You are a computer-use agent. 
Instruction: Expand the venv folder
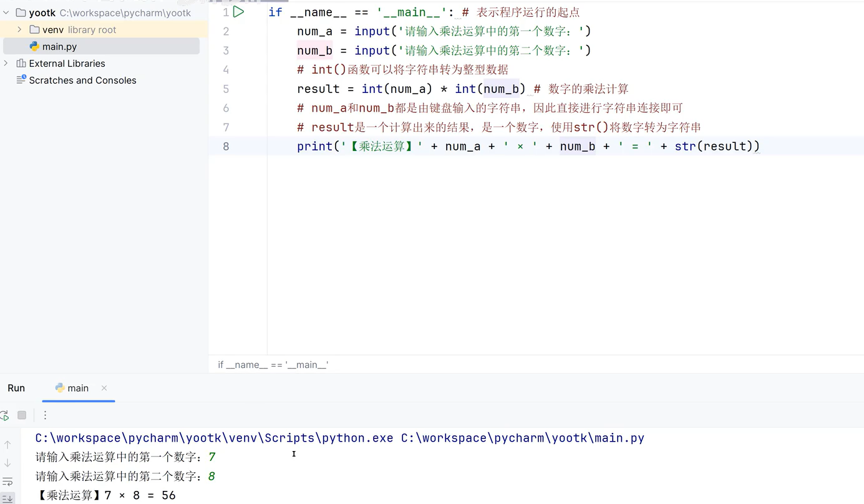(19, 29)
